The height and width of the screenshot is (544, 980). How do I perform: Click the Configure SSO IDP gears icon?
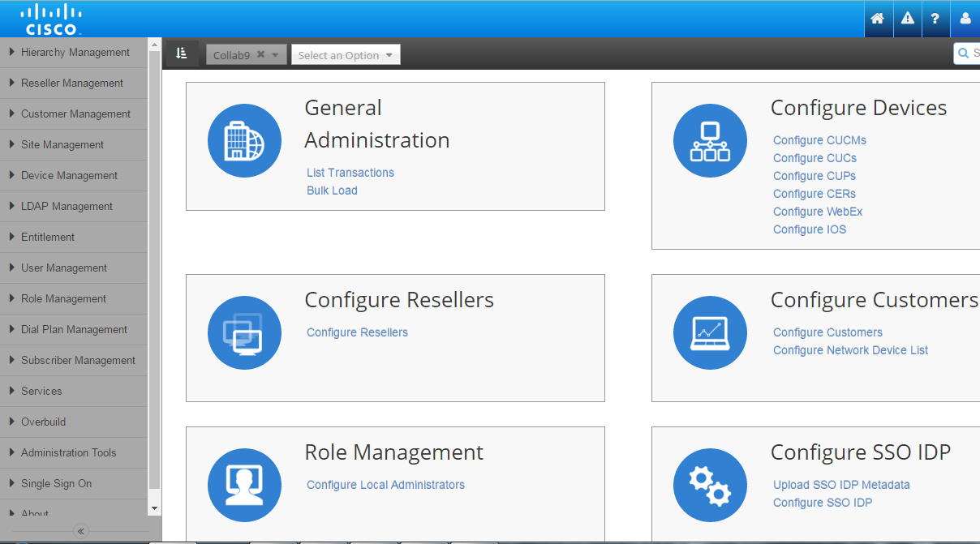click(x=710, y=486)
